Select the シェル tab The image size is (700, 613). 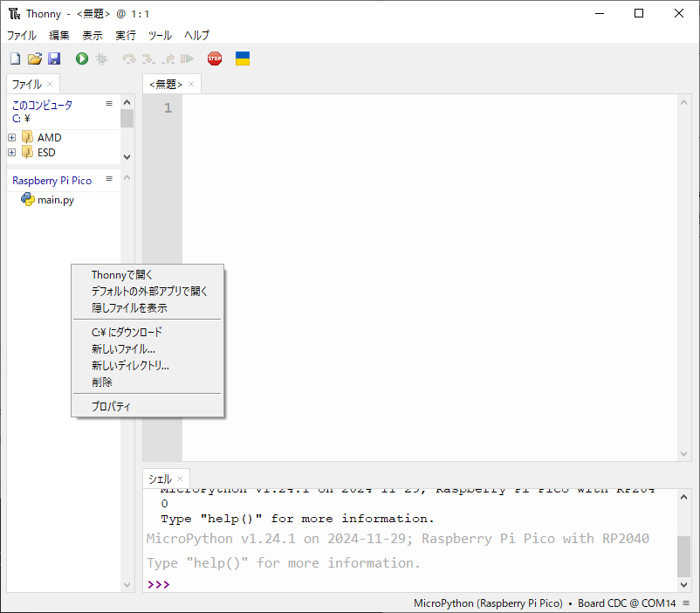(160, 479)
